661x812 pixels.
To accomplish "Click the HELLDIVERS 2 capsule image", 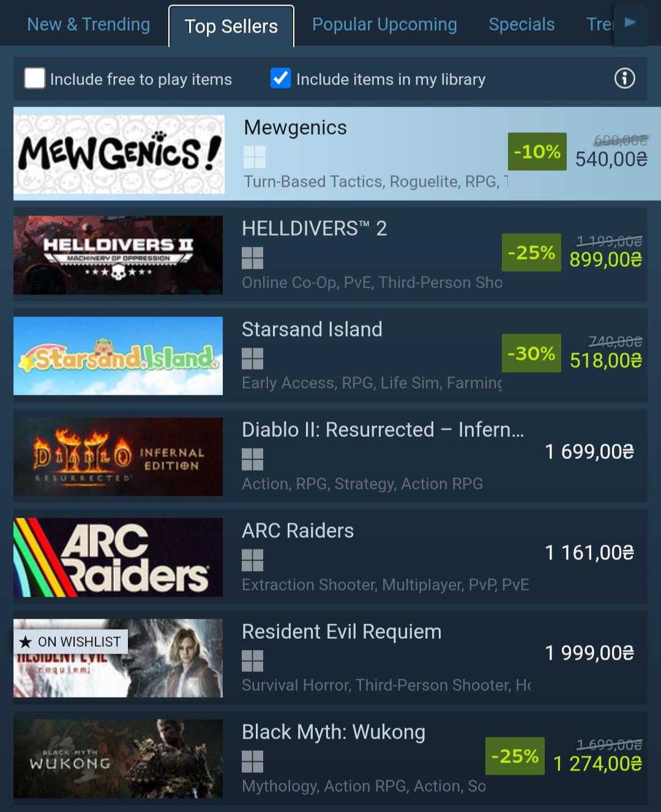I will (x=118, y=255).
